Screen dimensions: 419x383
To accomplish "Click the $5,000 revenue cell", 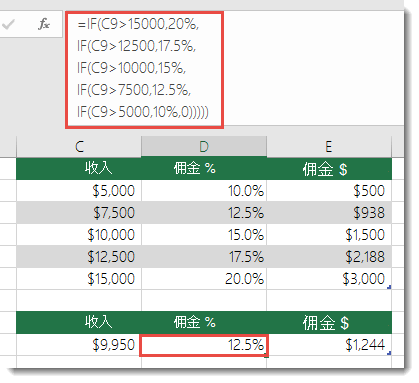I will pyautogui.click(x=79, y=191).
